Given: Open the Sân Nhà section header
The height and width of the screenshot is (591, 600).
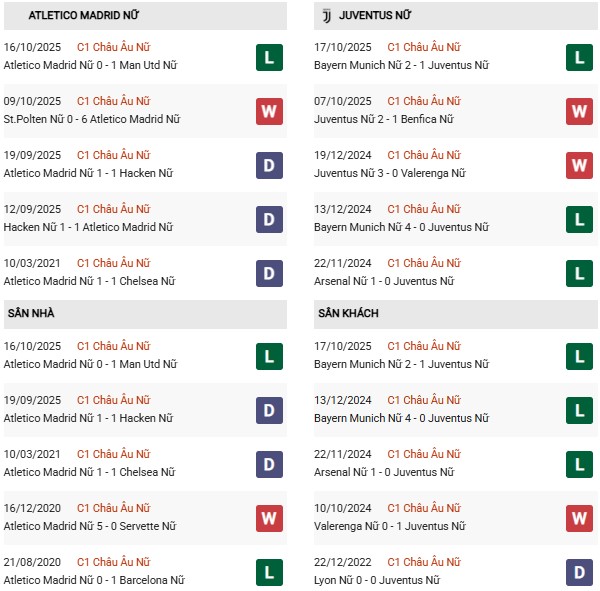Looking at the screenshot, I should tap(29, 314).
